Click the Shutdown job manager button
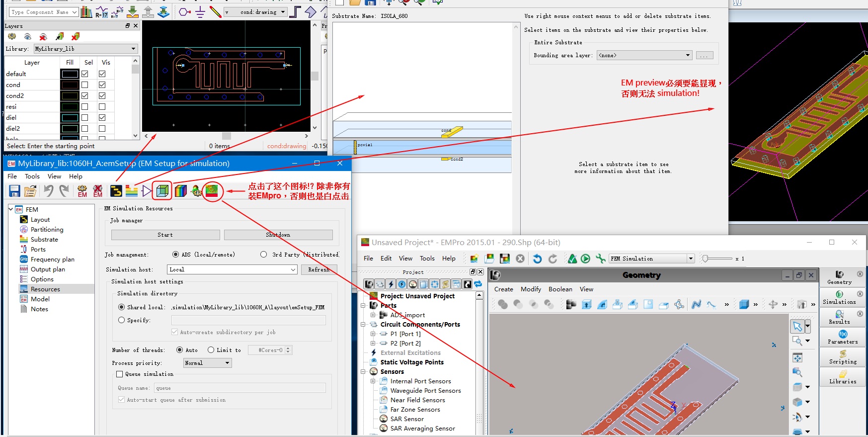 278,235
